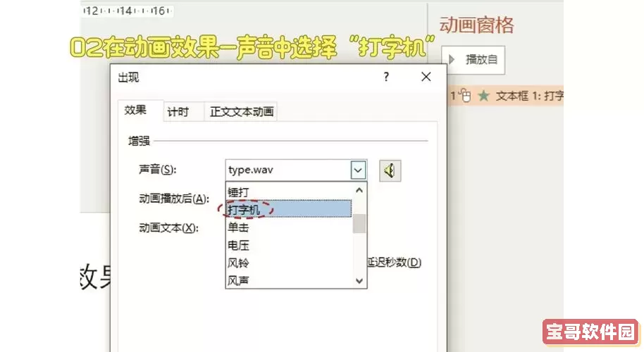Viewport: 644px width, 352px height.
Task: Choose 风声 from the sound list
Action: coord(289,280)
